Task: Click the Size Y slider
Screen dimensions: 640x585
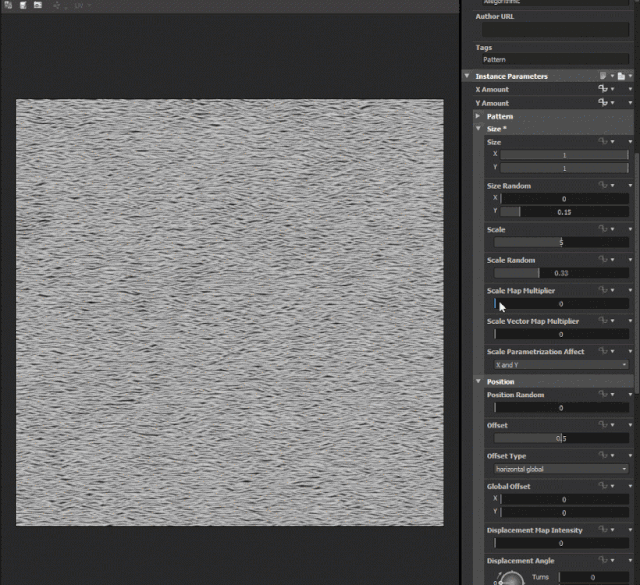Action: coord(564,168)
